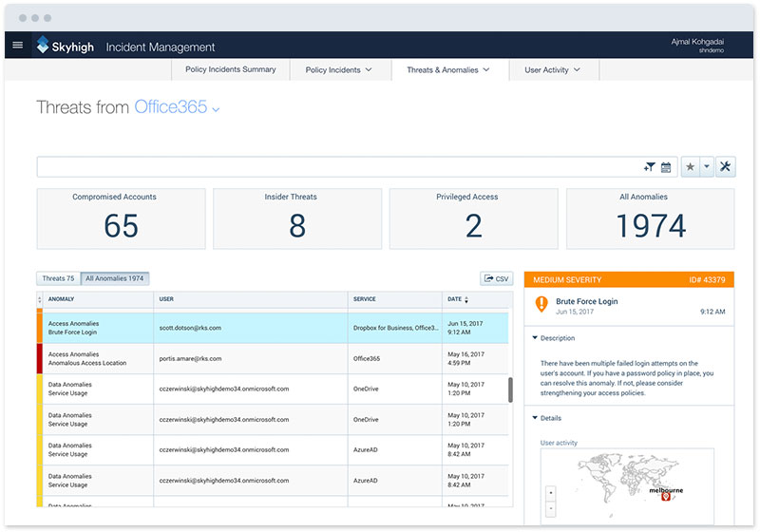760x532 pixels.
Task: Click the table's vertical scrollbar thumb
Action: coord(510,389)
